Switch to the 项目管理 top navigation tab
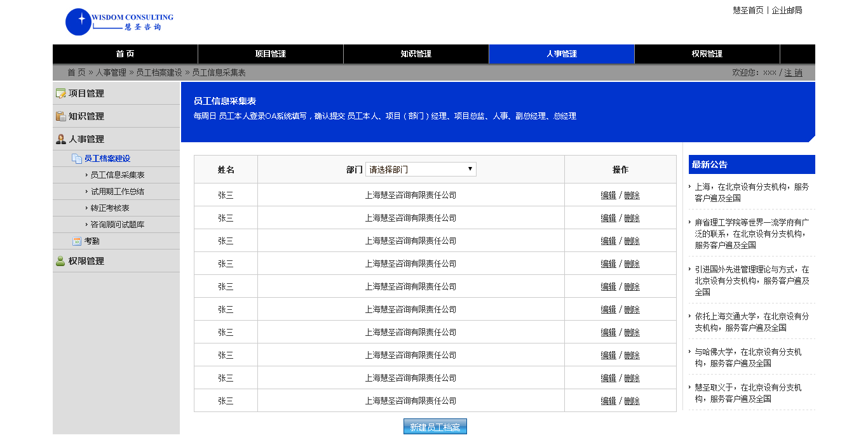The image size is (868, 447). tap(271, 54)
